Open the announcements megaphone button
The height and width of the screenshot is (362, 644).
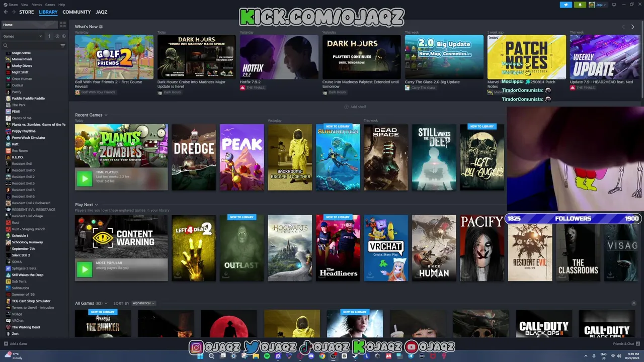[x=566, y=5]
